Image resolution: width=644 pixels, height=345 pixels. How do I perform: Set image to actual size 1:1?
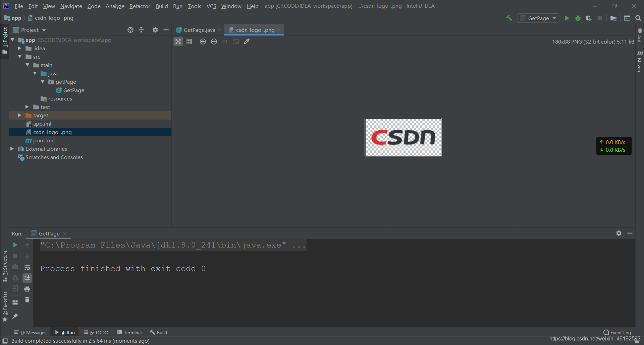[x=225, y=42]
